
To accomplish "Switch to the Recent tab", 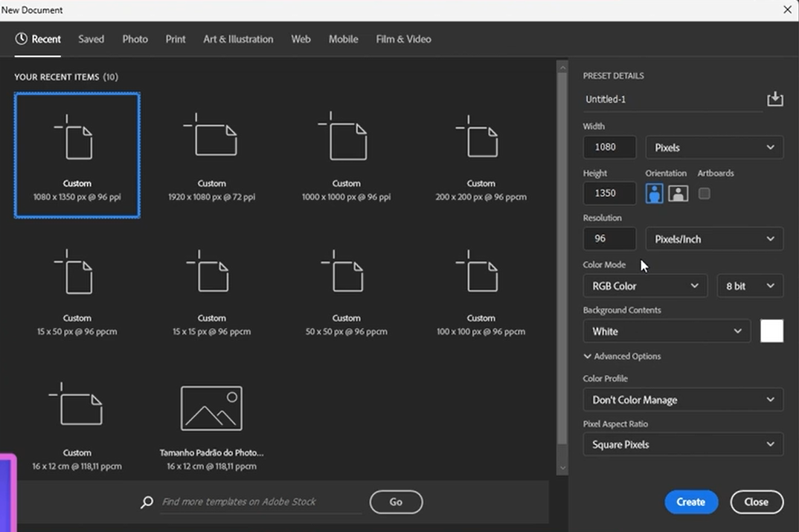I will (38, 39).
